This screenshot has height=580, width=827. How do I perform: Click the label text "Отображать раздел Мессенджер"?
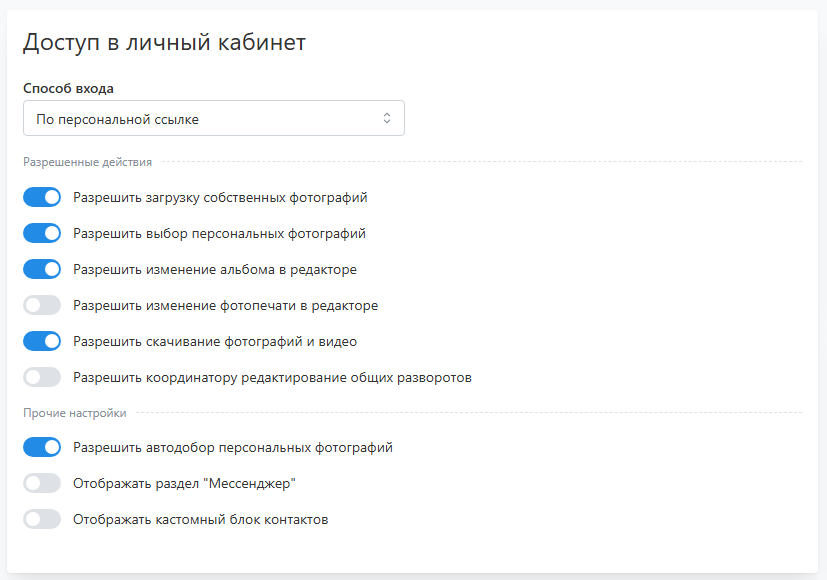(185, 483)
